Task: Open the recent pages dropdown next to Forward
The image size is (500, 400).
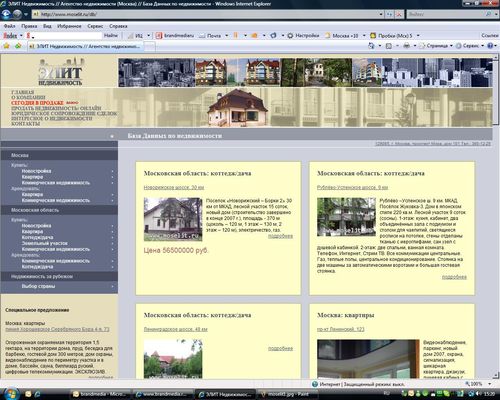Action: (26, 14)
